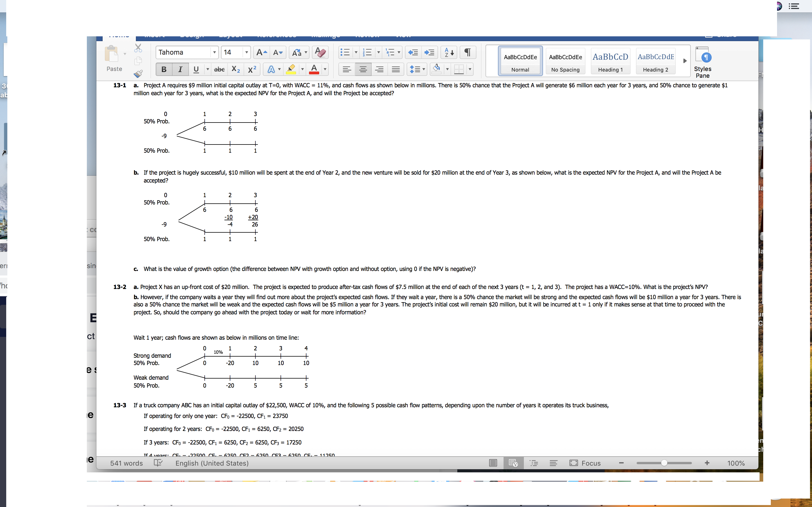The image size is (812, 507).
Task: Toggle Bold formatting off
Action: (164, 69)
